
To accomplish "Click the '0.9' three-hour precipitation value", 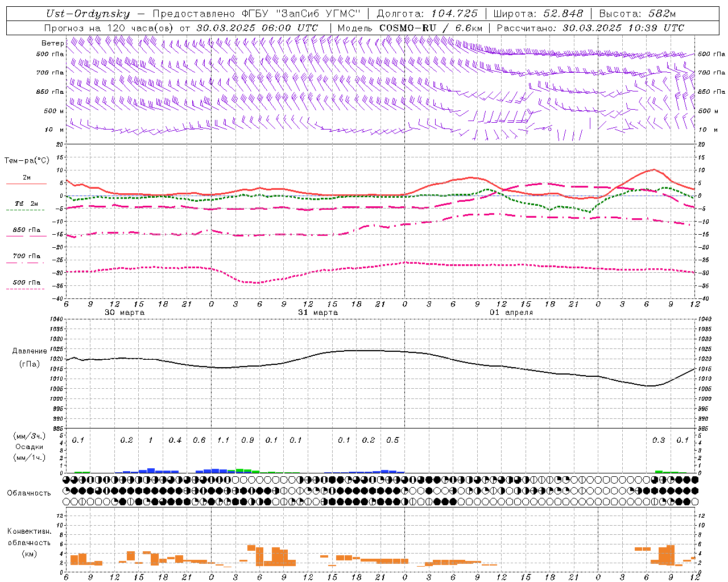I will [x=247, y=440].
